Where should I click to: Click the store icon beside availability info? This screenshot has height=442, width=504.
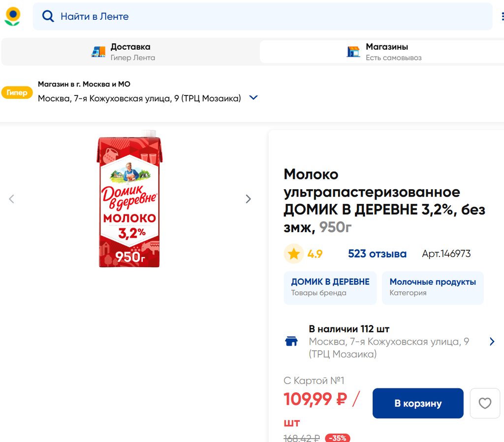(x=291, y=341)
